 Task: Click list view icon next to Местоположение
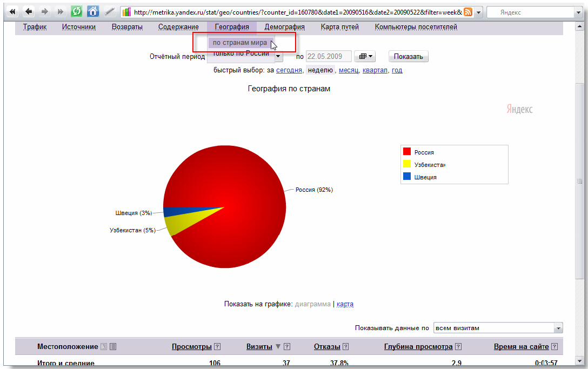(113, 347)
